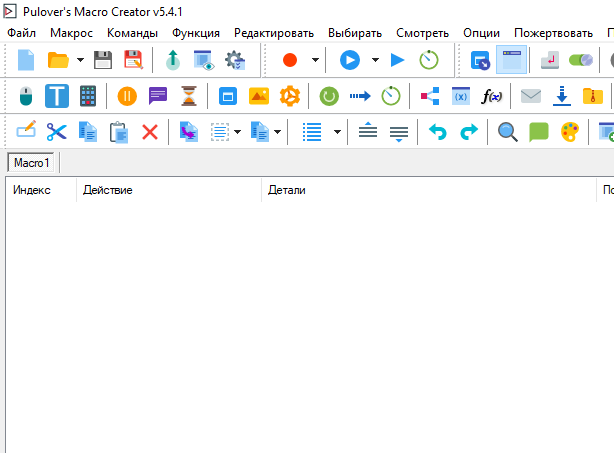This screenshot has height=453, width=614.
Task: Open the play options dropdown arrow
Action: click(x=375, y=60)
